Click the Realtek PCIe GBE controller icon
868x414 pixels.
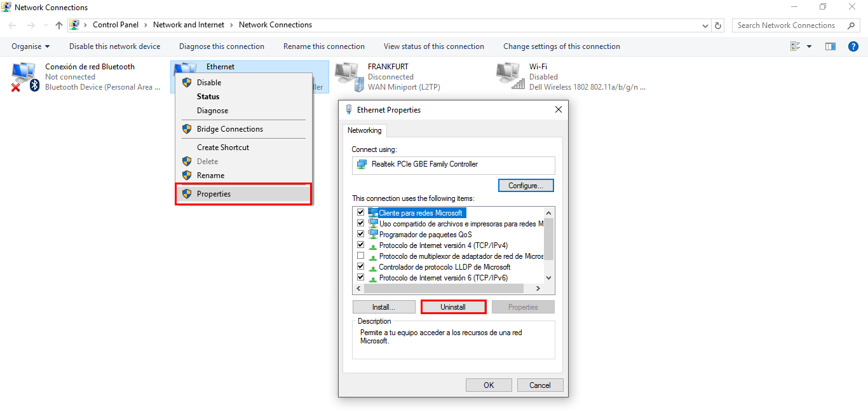point(362,164)
